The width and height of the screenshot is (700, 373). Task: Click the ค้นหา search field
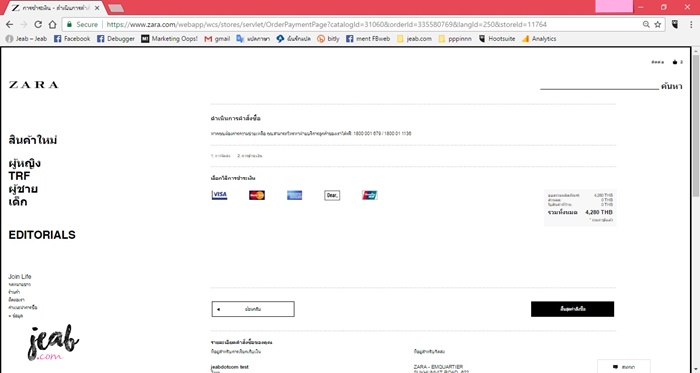point(599,85)
